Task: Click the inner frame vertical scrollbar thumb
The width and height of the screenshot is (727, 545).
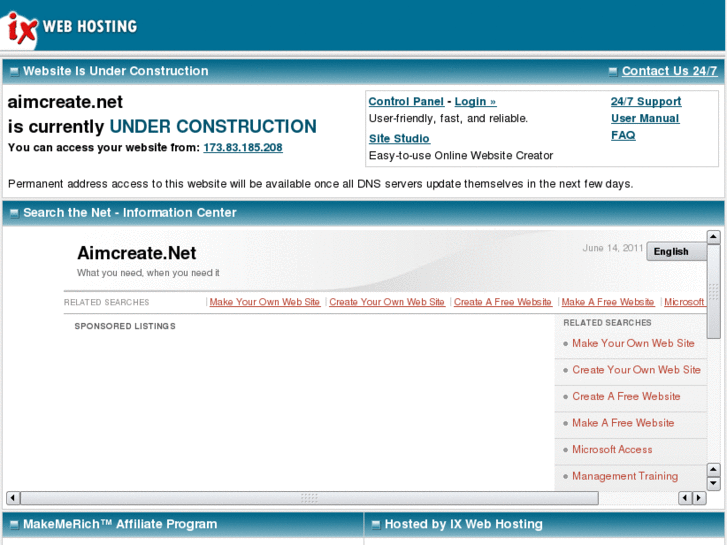Action: pyautogui.click(x=713, y=292)
